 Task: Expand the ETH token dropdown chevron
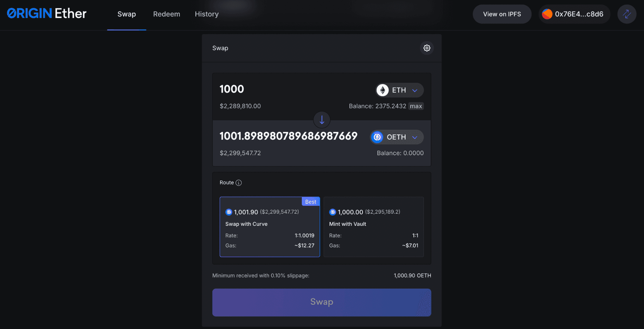tap(415, 90)
